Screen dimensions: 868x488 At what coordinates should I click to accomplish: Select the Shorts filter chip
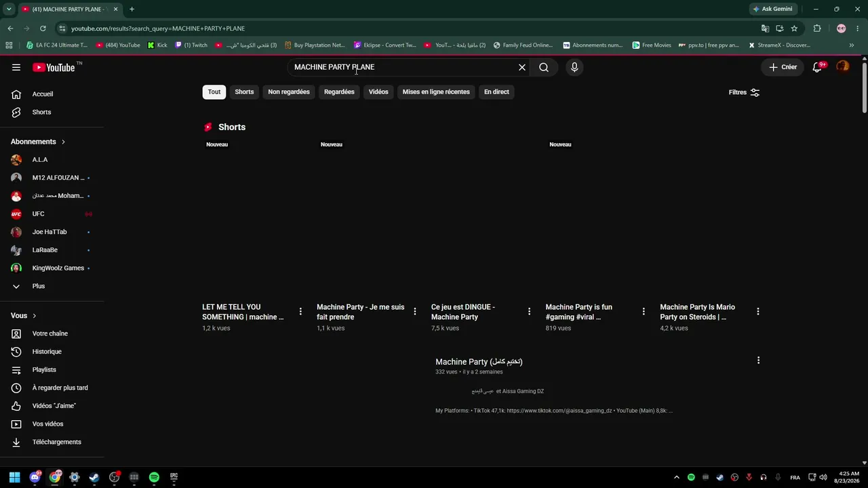[x=244, y=92]
